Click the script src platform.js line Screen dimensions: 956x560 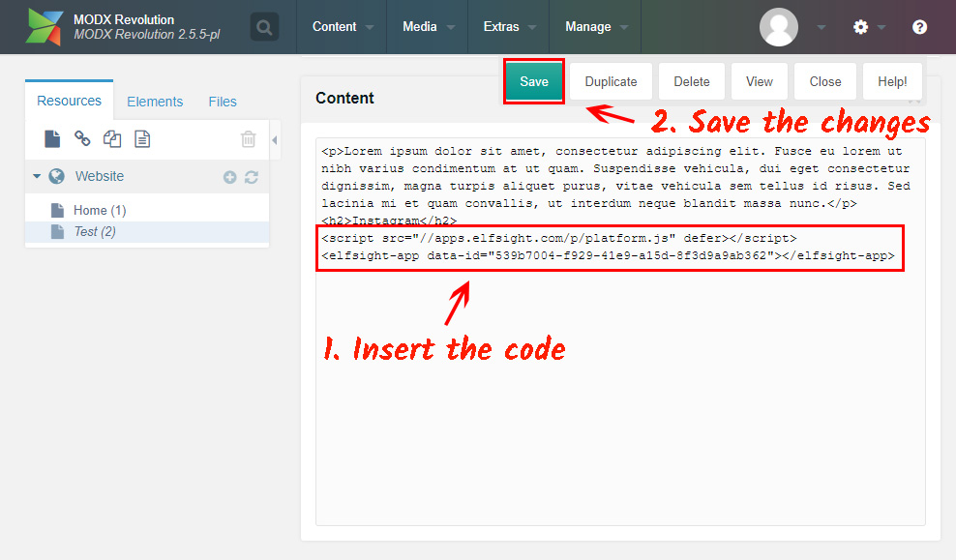(x=559, y=238)
